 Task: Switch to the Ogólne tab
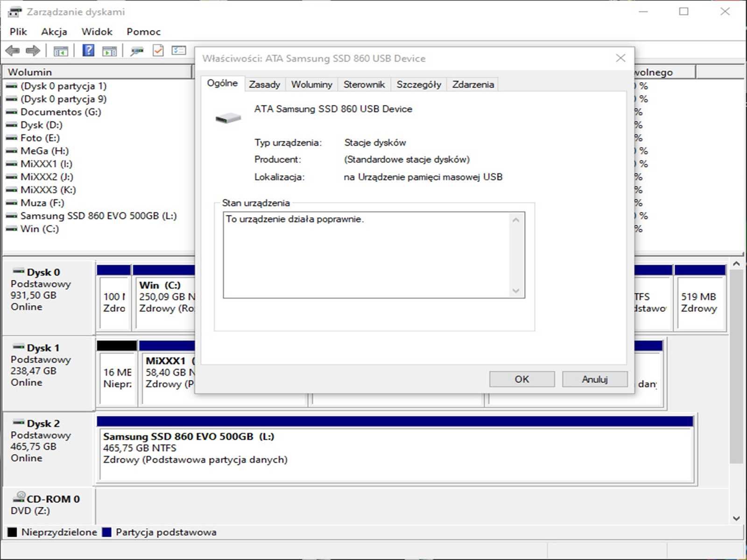point(222,83)
